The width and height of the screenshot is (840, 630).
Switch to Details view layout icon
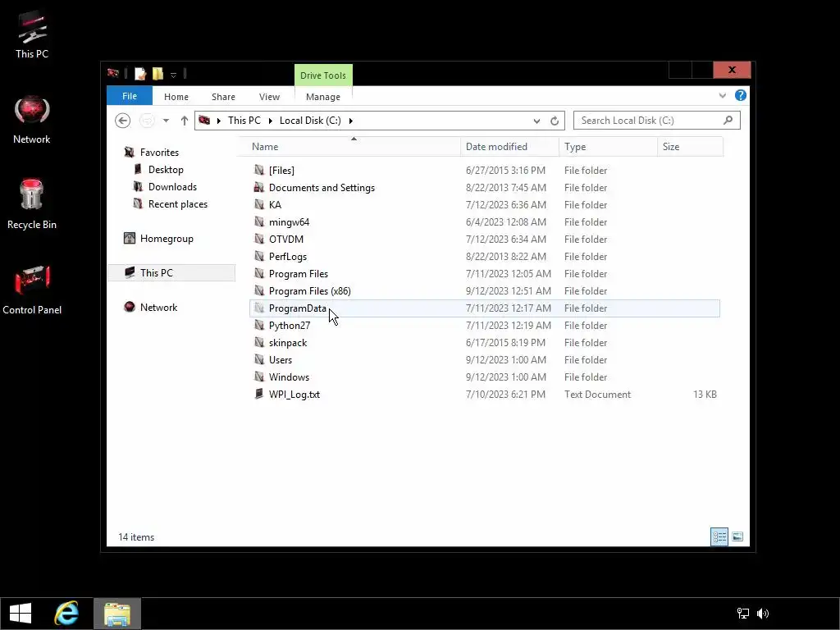click(719, 536)
